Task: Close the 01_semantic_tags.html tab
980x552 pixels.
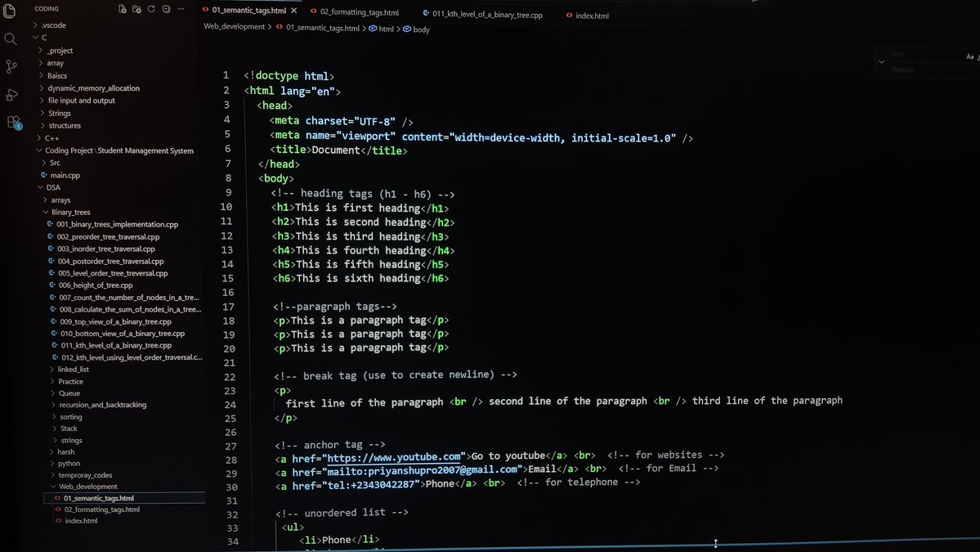Action: (x=294, y=11)
